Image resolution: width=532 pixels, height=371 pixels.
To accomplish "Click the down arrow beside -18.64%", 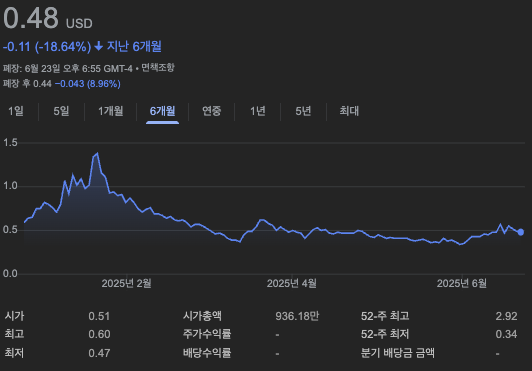I will pyautogui.click(x=99, y=46).
